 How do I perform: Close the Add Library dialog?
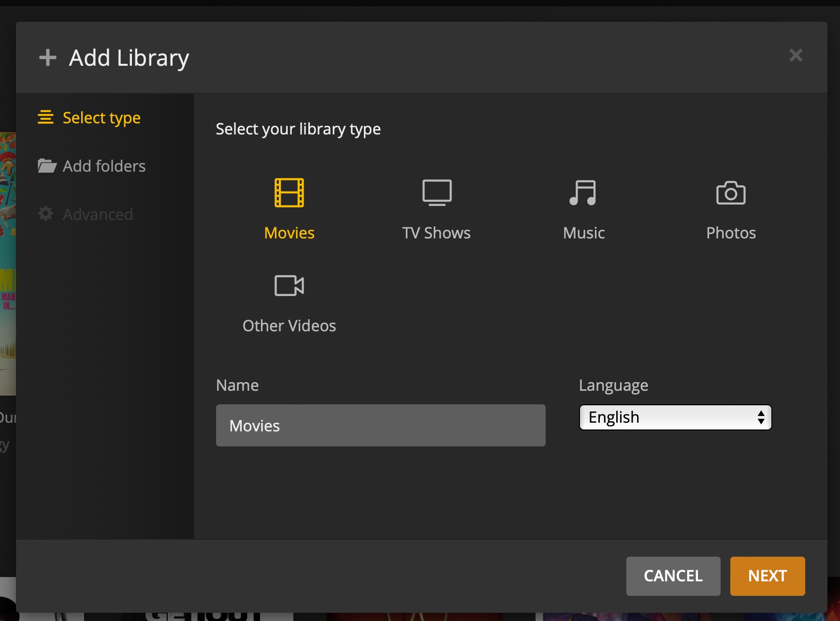(x=796, y=55)
